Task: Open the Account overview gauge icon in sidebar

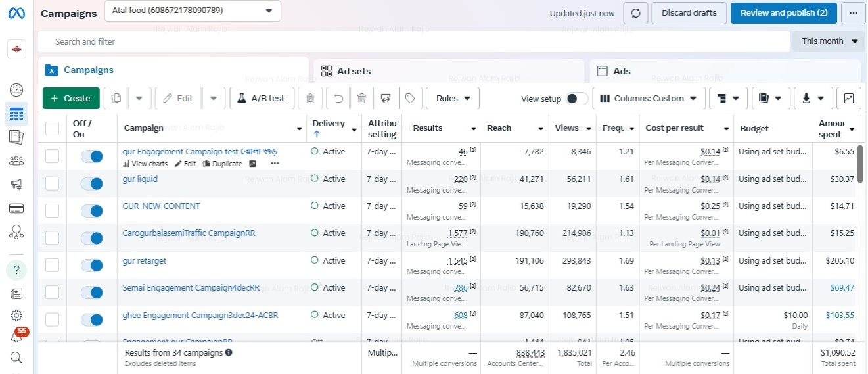Action: (x=16, y=90)
